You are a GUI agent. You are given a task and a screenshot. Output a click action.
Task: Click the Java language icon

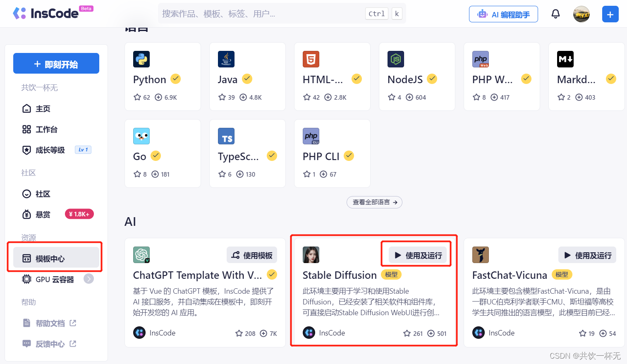click(226, 59)
